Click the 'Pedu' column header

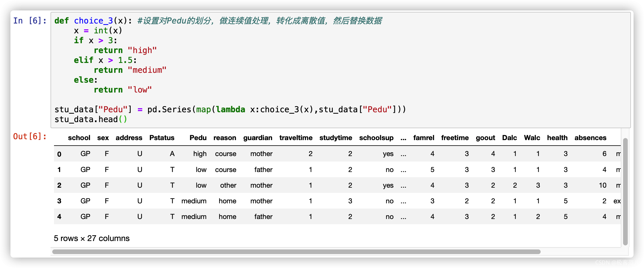tap(198, 138)
